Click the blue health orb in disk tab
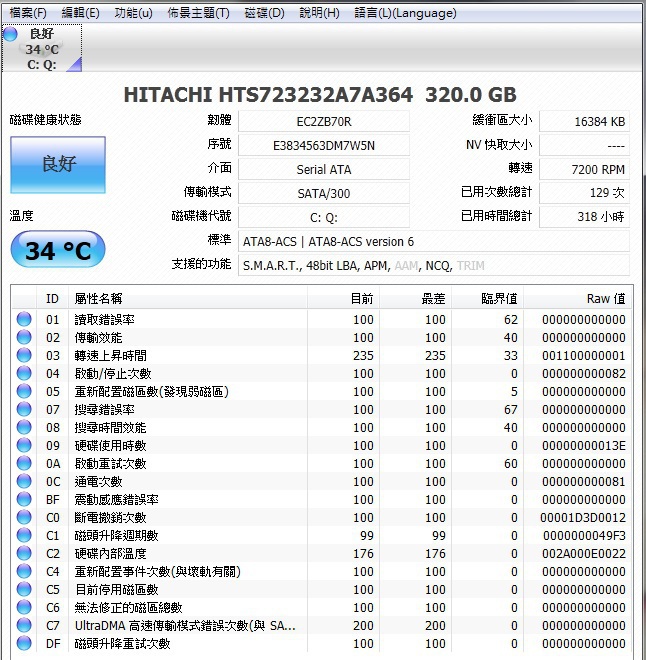The width and height of the screenshot is (646, 660). [10, 34]
